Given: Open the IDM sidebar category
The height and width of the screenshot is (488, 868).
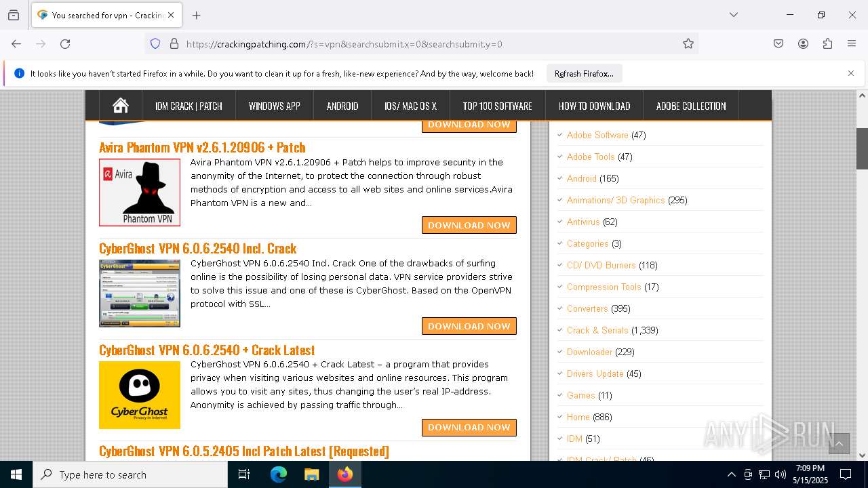Looking at the screenshot, I should point(574,439).
